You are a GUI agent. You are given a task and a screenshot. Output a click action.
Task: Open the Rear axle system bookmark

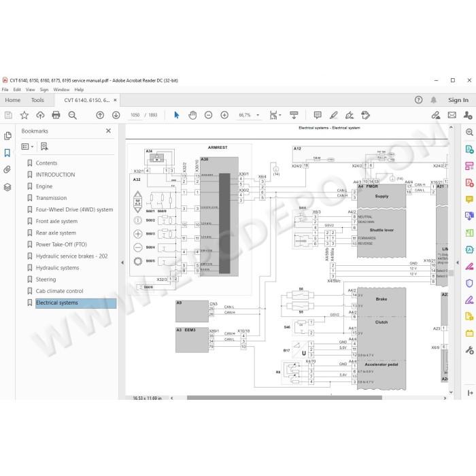(x=56, y=233)
